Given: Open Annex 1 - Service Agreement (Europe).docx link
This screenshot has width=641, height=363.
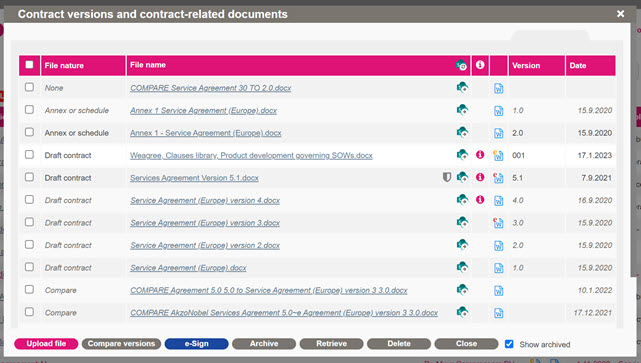Looking at the screenshot, I should (206, 133).
